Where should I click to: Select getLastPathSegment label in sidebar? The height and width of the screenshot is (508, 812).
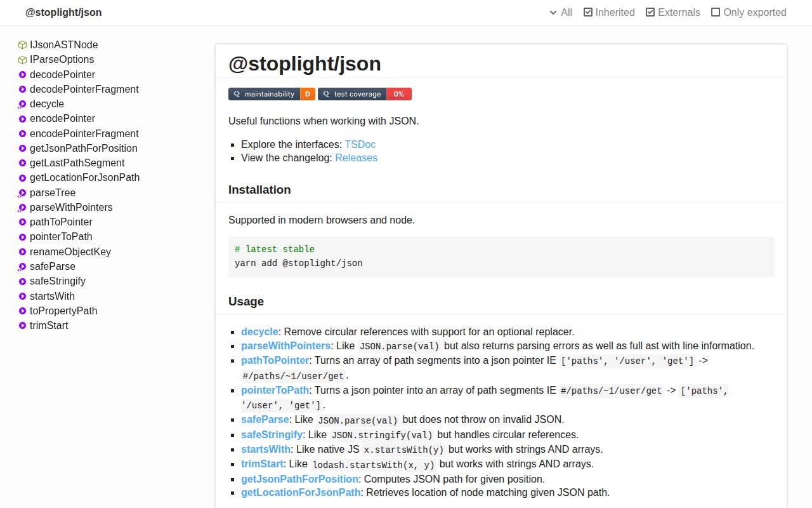77,163
